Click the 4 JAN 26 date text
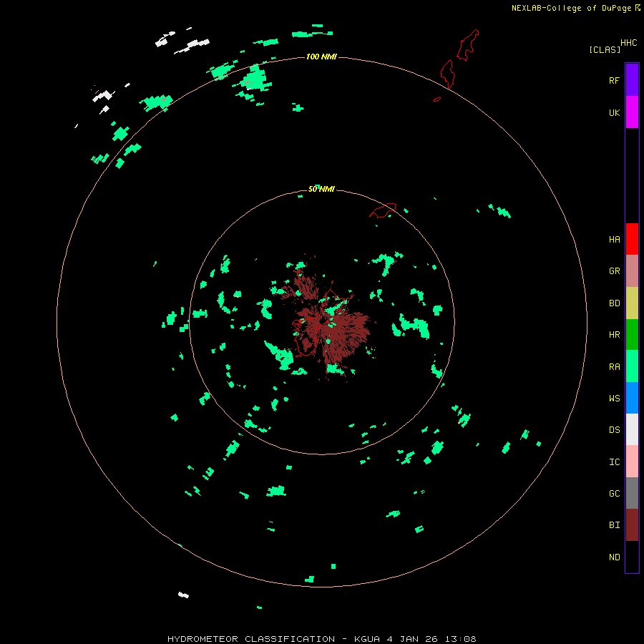The height and width of the screenshot is (644, 644). point(413,639)
